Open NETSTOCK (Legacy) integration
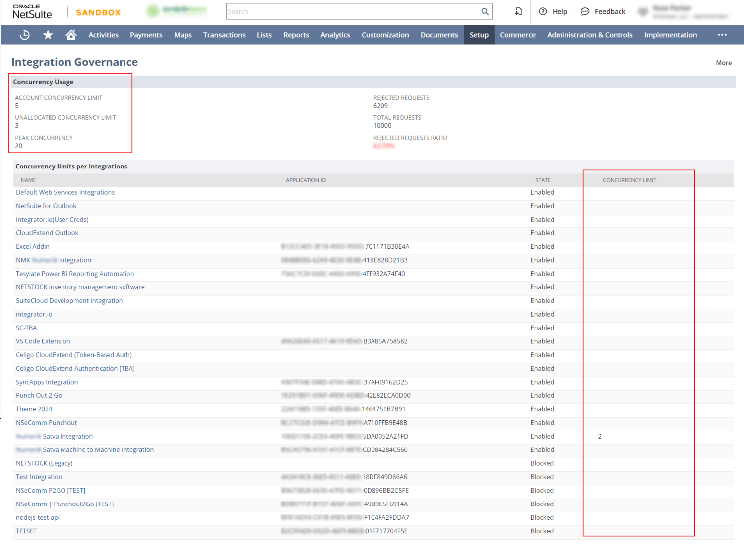This screenshot has width=744, height=560. coord(44,463)
